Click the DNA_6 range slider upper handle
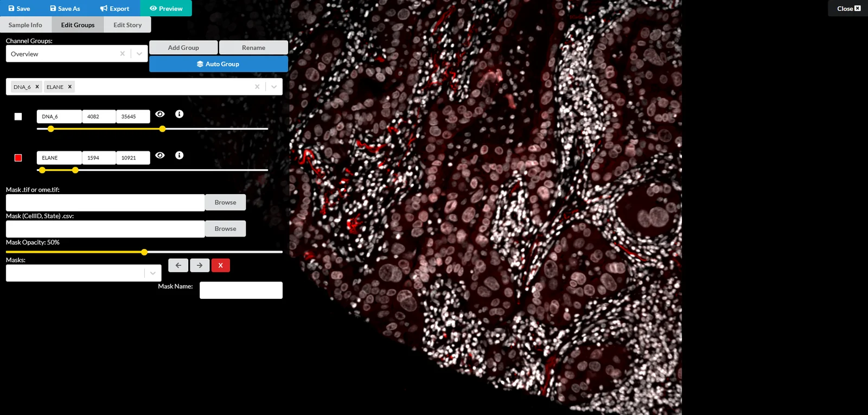This screenshot has width=868, height=415. [x=163, y=129]
